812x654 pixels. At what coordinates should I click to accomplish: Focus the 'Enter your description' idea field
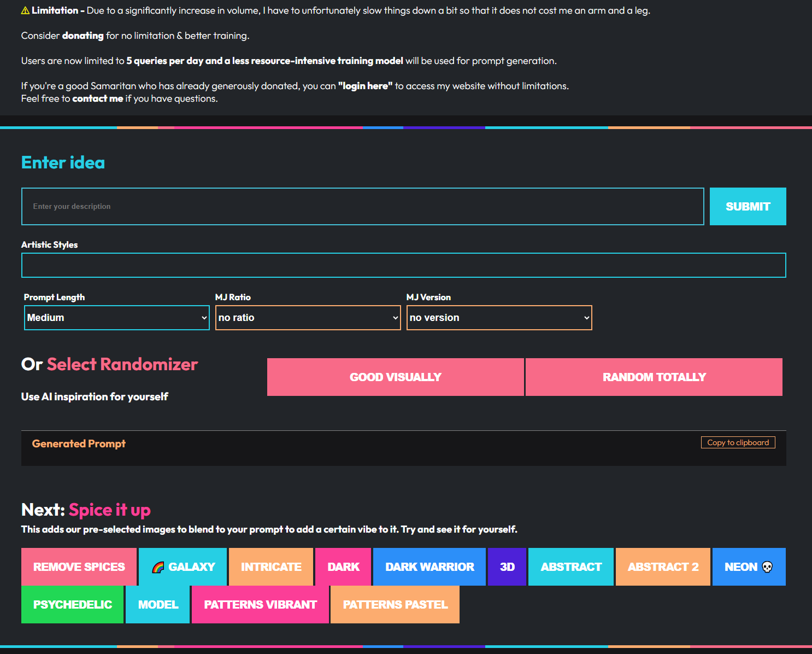tap(363, 206)
